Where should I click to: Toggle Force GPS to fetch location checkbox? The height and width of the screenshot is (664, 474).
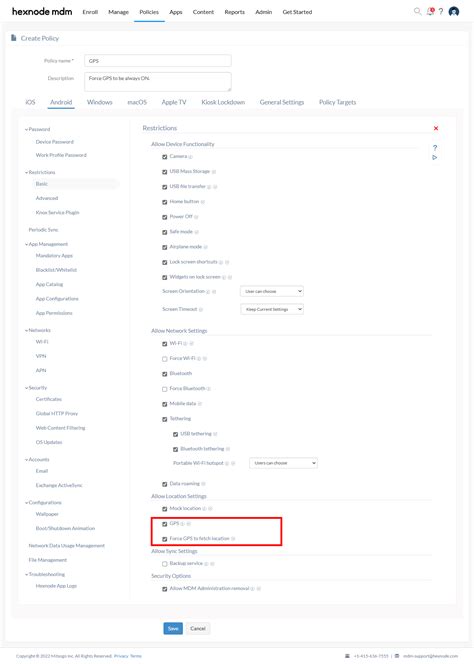165,539
